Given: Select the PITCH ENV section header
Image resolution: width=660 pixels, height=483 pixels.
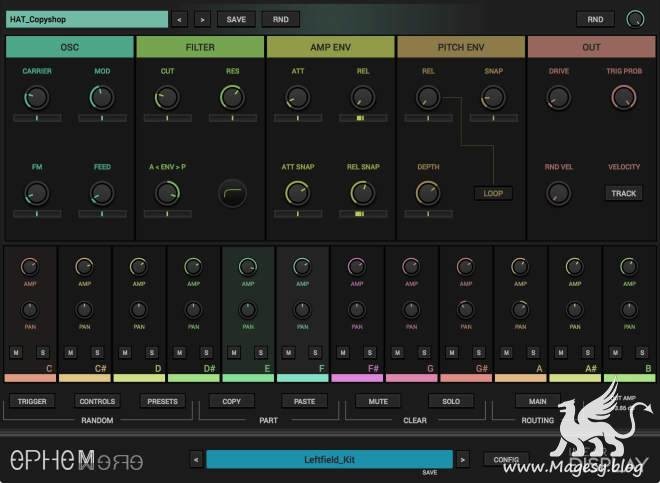Looking at the screenshot, I should pos(461,47).
